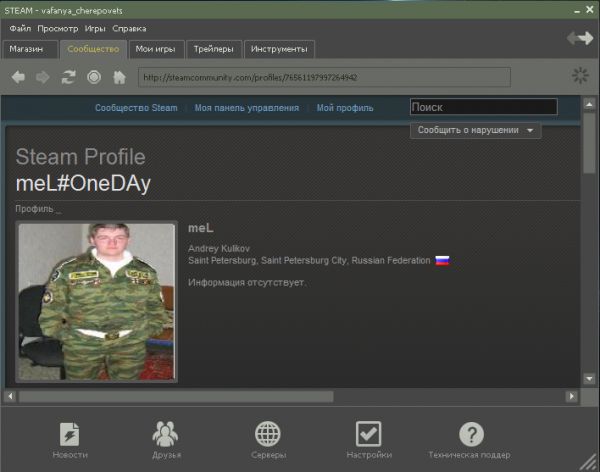Switch to the Трейлеры tab
600x472 pixels.
214,49
